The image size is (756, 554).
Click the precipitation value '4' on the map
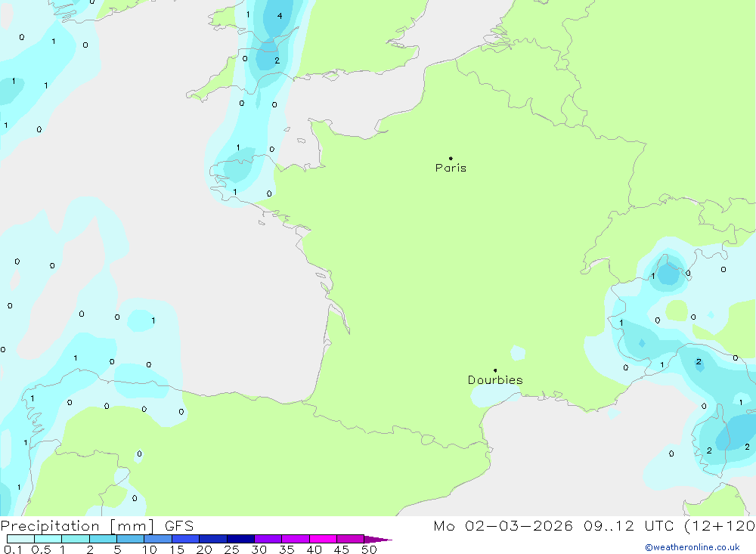click(x=280, y=16)
